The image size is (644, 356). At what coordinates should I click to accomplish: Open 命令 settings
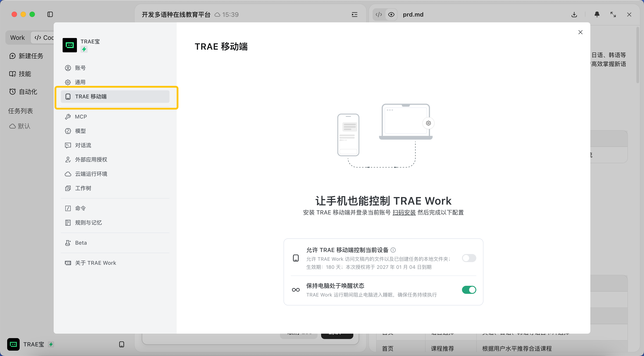(x=115, y=208)
